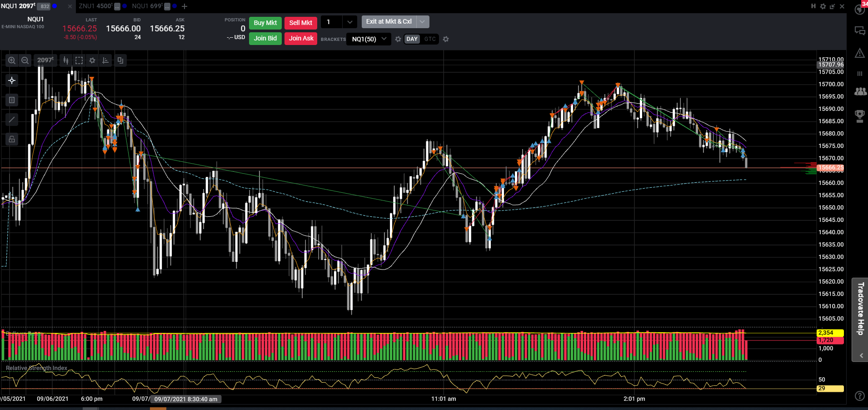
Task: Click Exit at Mkt & Cxl button
Action: coord(389,21)
